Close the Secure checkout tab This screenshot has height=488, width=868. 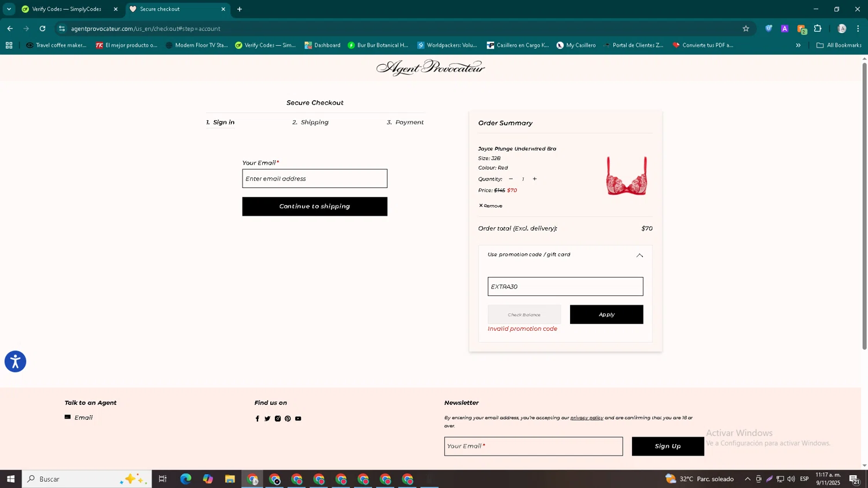(223, 9)
